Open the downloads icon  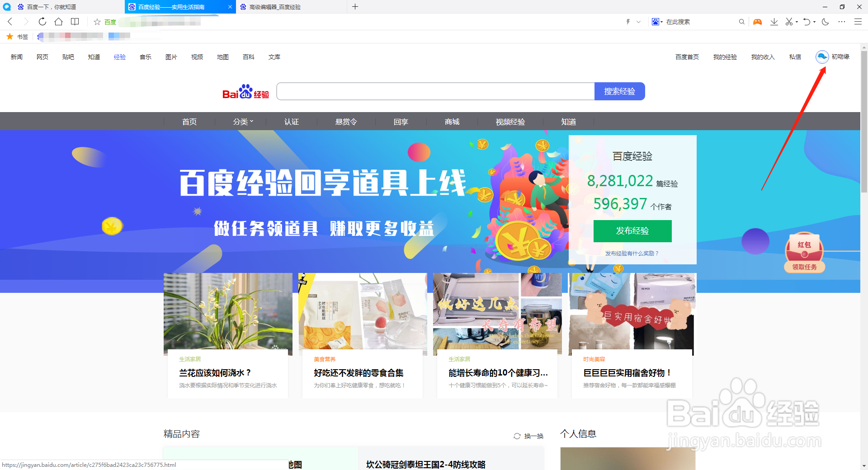(x=774, y=22)
